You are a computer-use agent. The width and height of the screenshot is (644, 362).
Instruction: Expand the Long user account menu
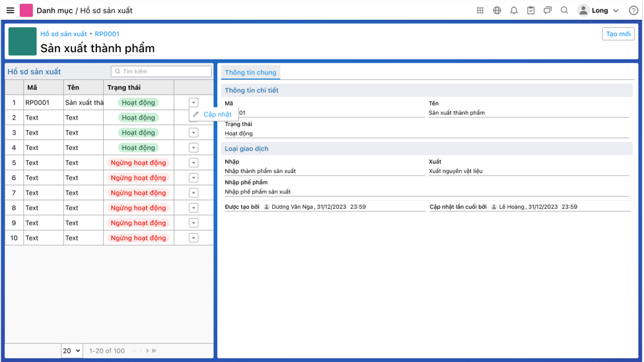tap(599, 11)
